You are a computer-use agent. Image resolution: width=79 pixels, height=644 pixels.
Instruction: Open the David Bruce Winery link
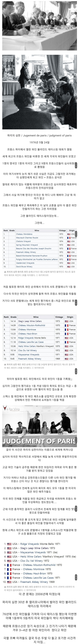click(x=24, y=267)
